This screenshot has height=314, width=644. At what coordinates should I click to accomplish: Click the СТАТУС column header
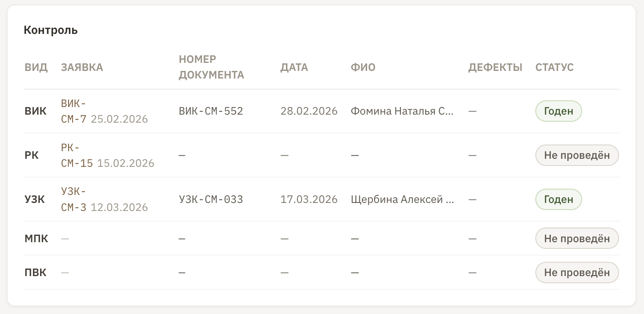coord(554,67)
